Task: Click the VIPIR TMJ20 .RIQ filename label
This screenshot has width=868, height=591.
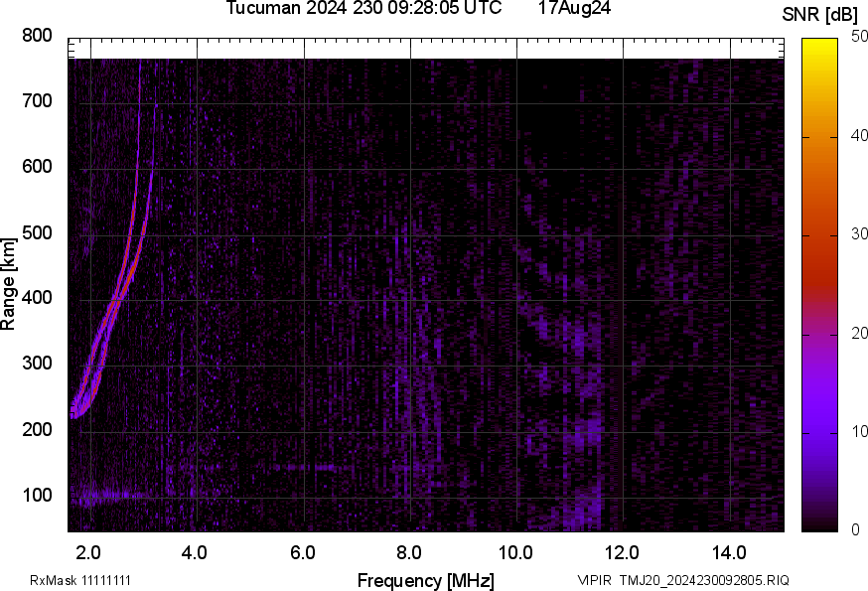Action: point(682,580)
